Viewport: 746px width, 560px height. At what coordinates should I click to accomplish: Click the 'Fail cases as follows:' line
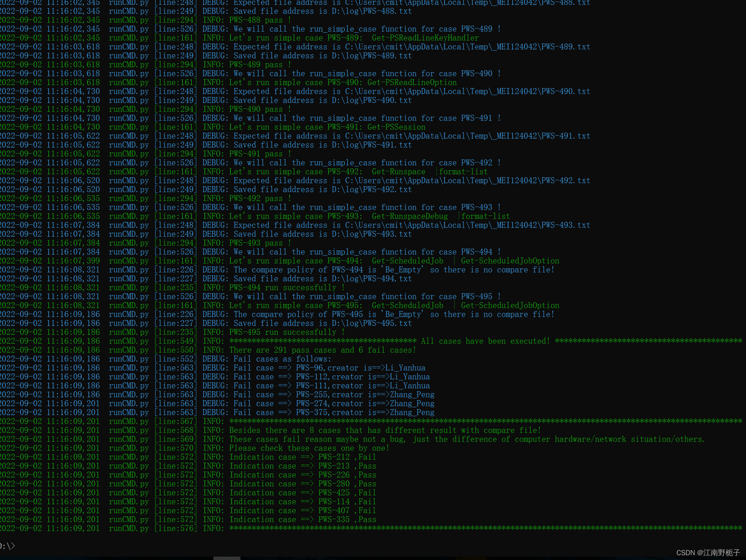[282, 359]
